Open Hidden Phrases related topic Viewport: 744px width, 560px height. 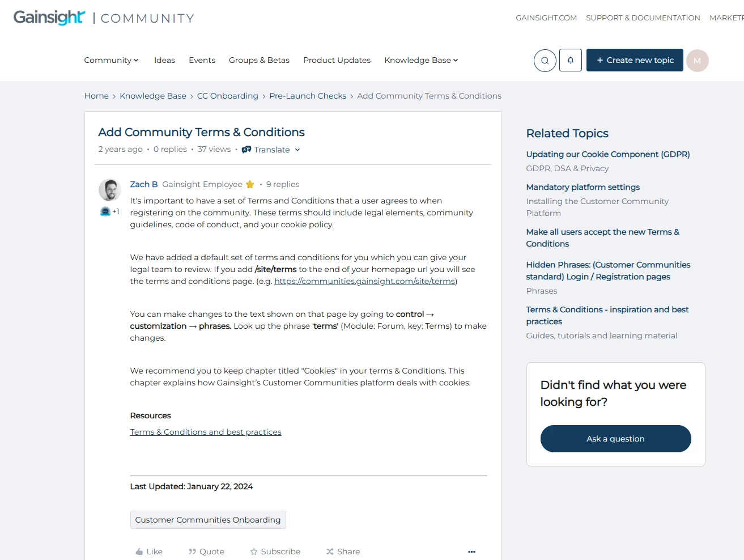click(608, 271)
